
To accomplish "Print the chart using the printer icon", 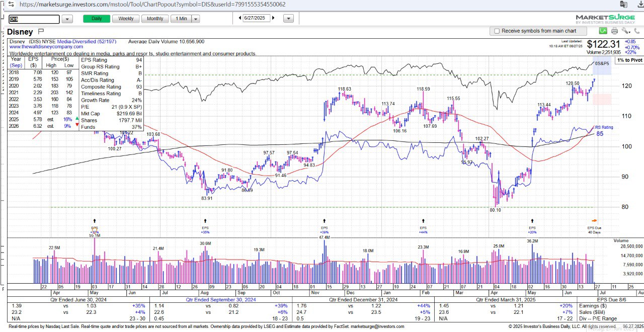I will click(x=614, y=31).
